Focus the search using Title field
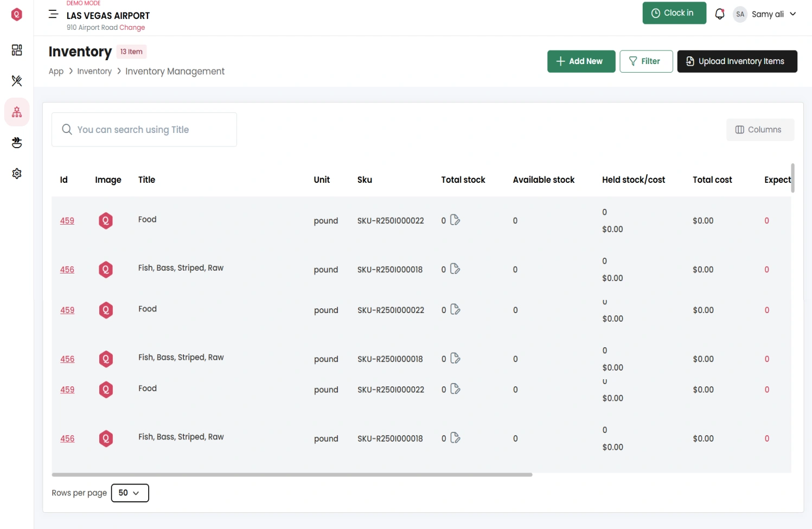Screen dimensions: 812x529 pyautogui.click(x=144, y=129)
